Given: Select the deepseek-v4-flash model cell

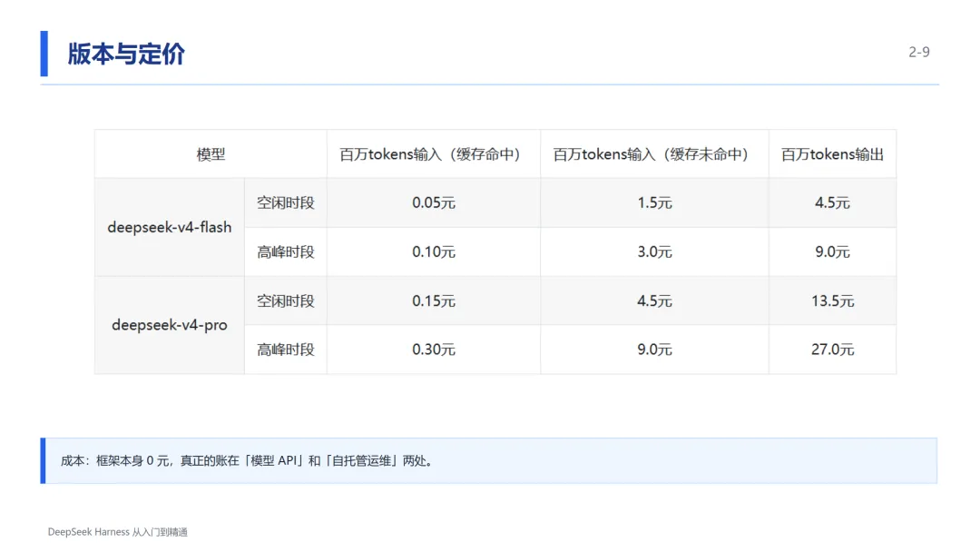Looking at the screenshot, I should point(170,227).
